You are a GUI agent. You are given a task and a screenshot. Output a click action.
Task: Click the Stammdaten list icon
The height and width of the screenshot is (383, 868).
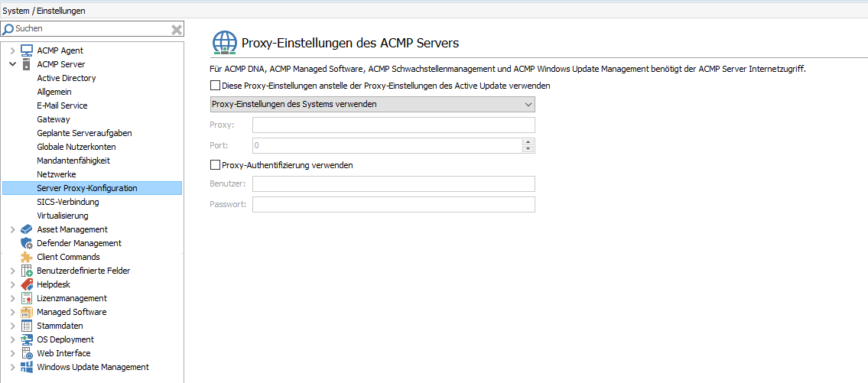[27, 326]
